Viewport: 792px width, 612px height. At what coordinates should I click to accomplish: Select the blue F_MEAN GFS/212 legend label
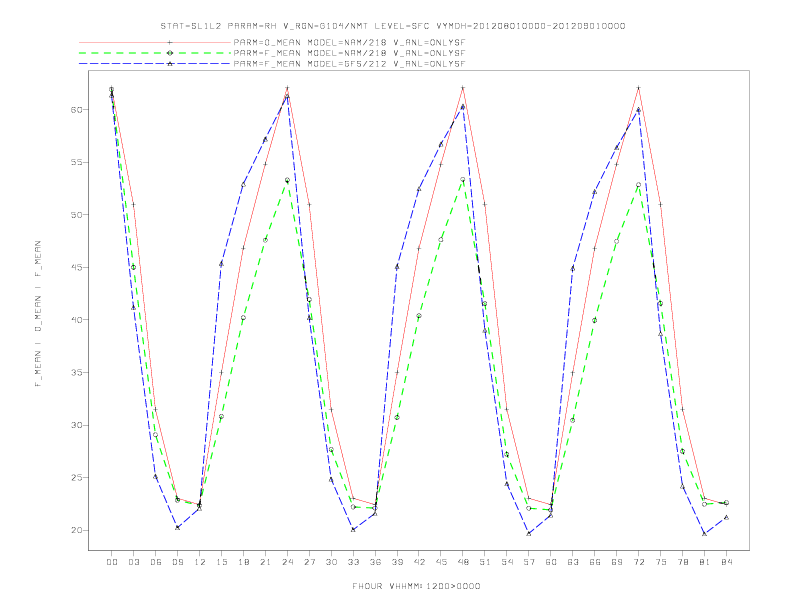click(x=349, y=64)
